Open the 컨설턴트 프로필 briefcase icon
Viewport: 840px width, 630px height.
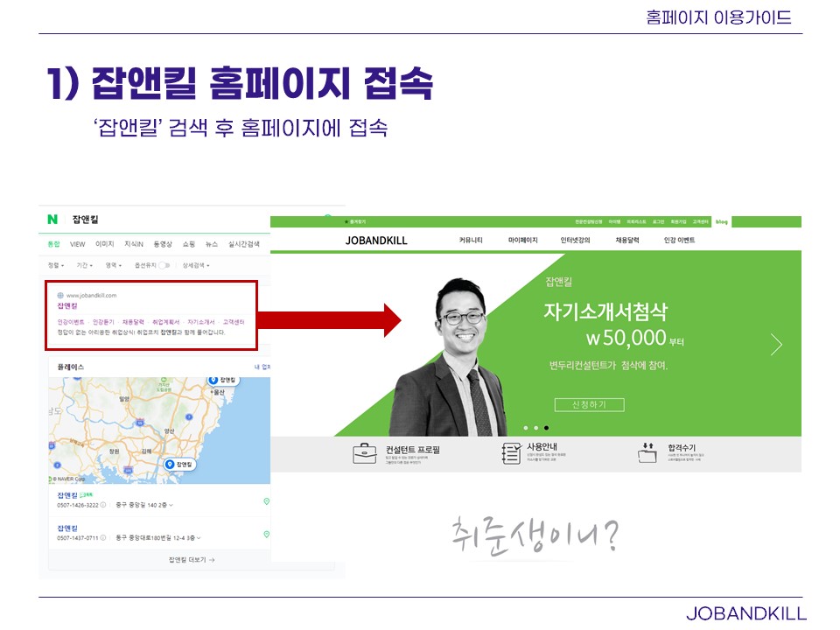click(365, 453)
